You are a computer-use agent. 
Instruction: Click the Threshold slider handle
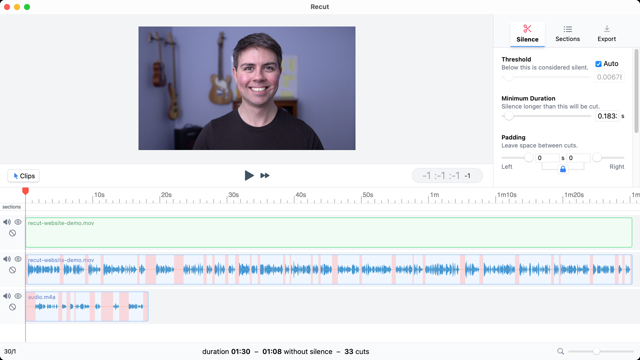tap(508, 77)
